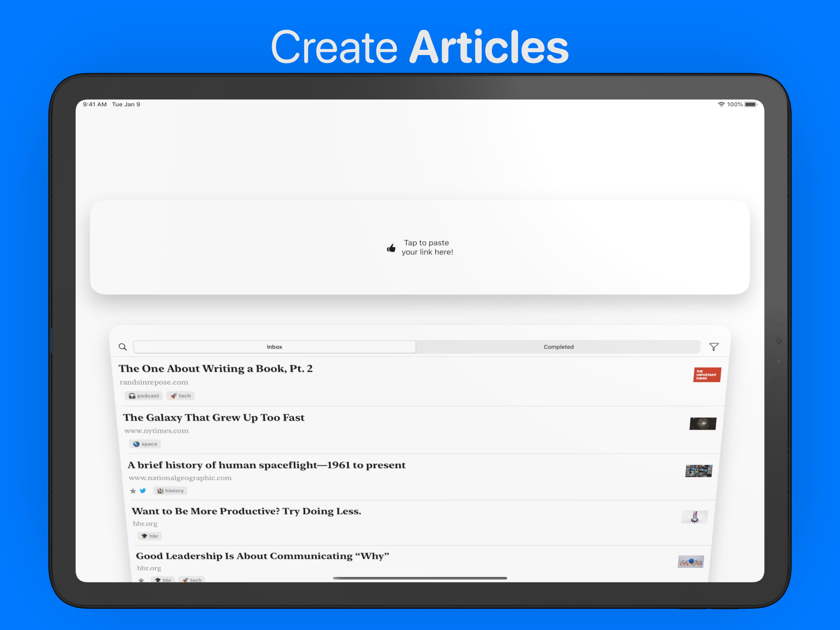840x630 pixels.
Task: Tap the home indicator bar
Action: pyautogui.click(x=420, y=578)
